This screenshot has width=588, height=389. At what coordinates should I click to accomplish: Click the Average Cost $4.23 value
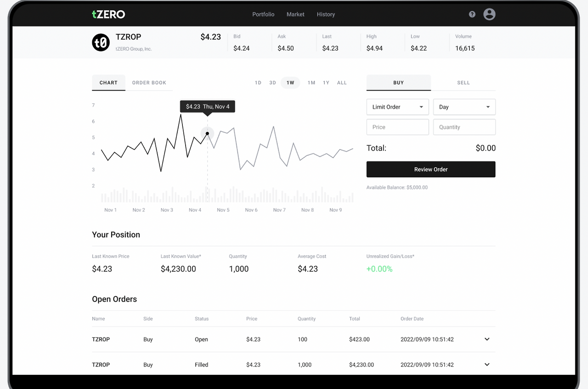tap(308, 269)
